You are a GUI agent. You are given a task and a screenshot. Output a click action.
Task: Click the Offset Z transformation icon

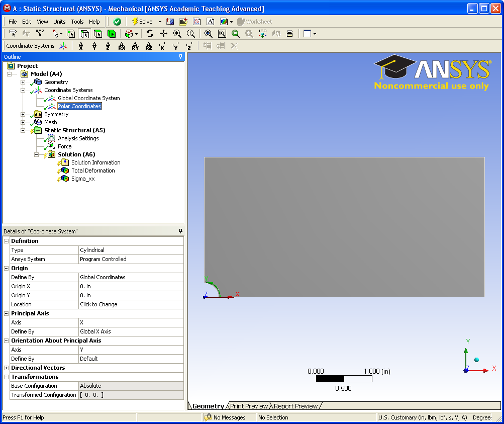click(x=108, y=46)
